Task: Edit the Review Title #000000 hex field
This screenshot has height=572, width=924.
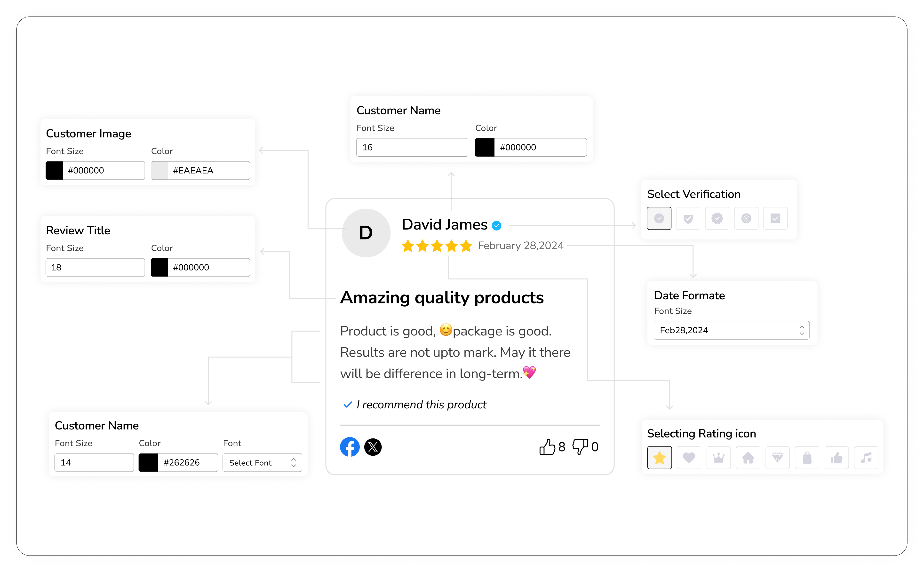Action: pos(209,268)
